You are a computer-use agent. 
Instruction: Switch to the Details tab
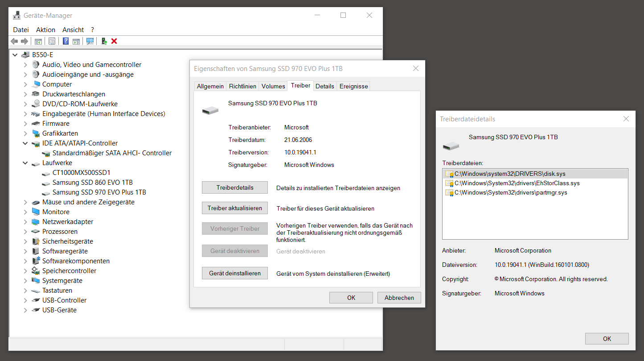[x=325, y=86]
